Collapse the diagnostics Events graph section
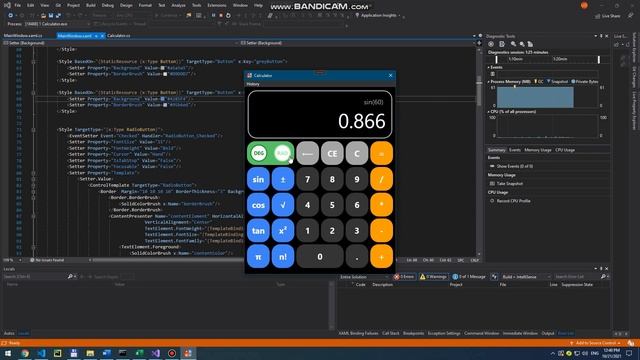The height and width of the screenshot is (360, 640). (489, 67)
